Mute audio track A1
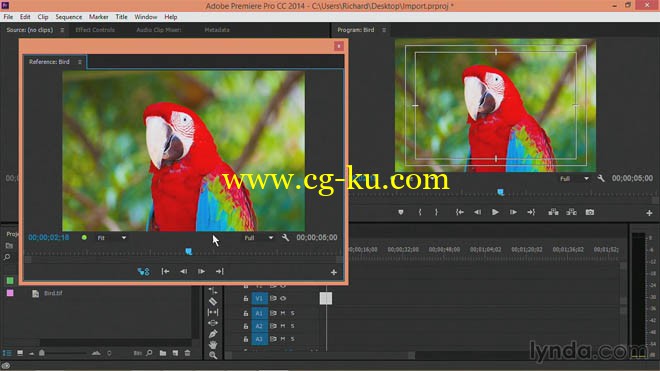This screenshot has width=660, height=371. click(x=283, y=313)
